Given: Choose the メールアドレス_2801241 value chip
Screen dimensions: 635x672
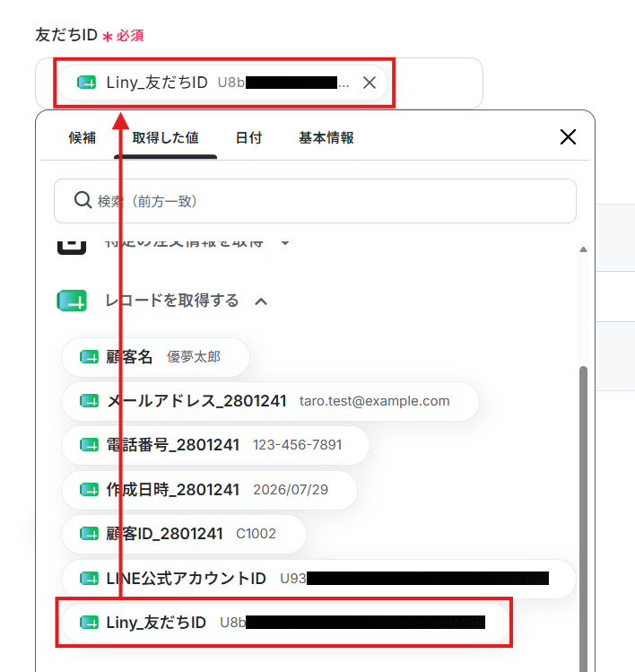Looking at the screenshot, I should coord(270,401).
